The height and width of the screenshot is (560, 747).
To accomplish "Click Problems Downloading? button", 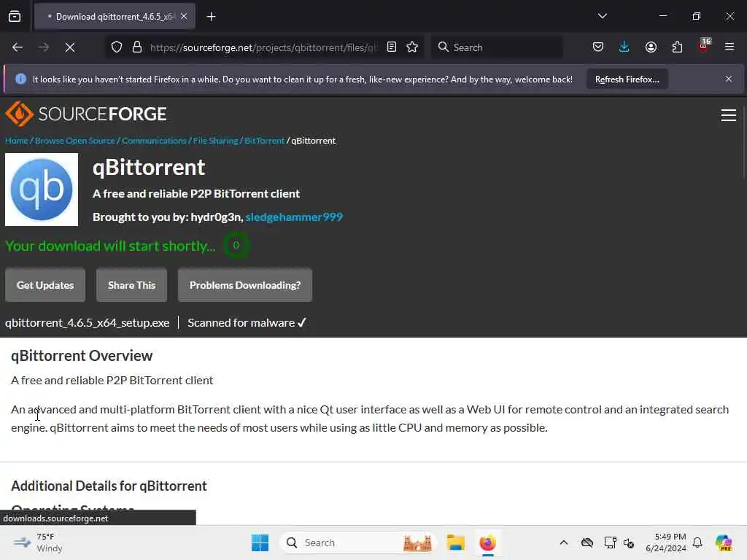I will pos(245,285).
